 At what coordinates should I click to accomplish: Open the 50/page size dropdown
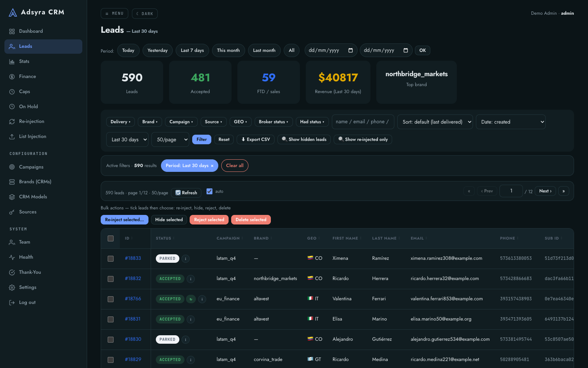171,139
